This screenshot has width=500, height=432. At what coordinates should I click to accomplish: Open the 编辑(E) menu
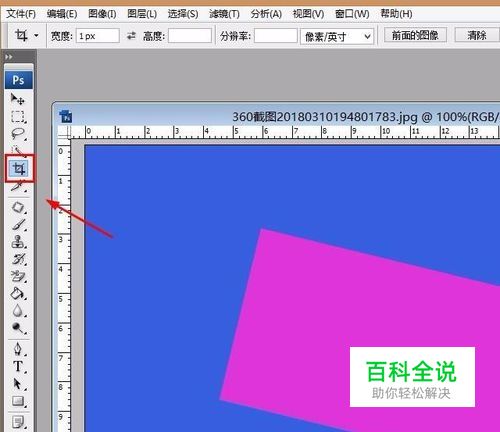[x=62, y=14]
